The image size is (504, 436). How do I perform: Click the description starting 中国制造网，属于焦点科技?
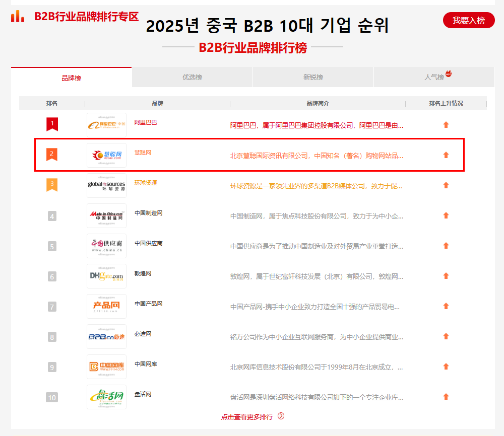tap(317, 216)
